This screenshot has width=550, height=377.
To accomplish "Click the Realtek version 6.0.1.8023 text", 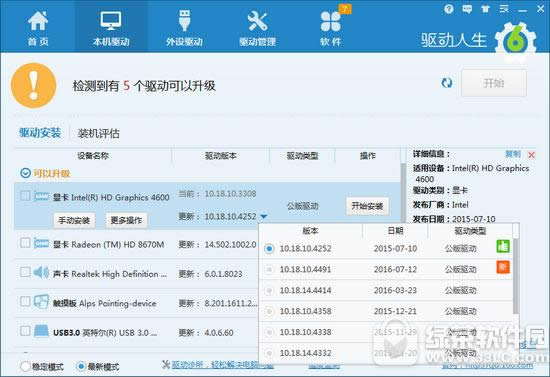I will [223, 274].
